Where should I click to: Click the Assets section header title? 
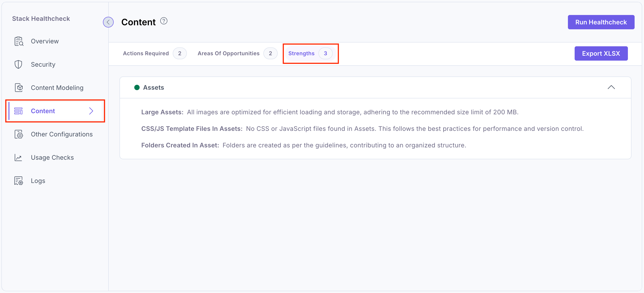[154, 87]
